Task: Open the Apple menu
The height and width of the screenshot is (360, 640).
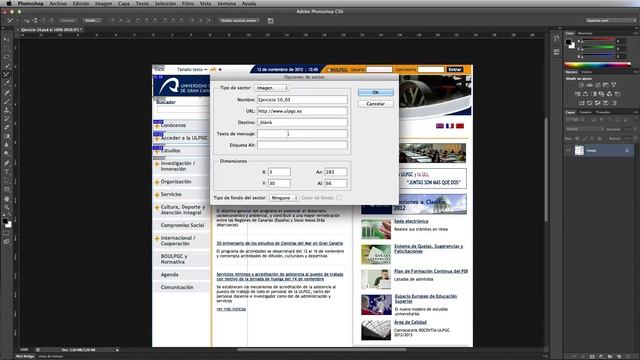Action: tap(9, 3)
